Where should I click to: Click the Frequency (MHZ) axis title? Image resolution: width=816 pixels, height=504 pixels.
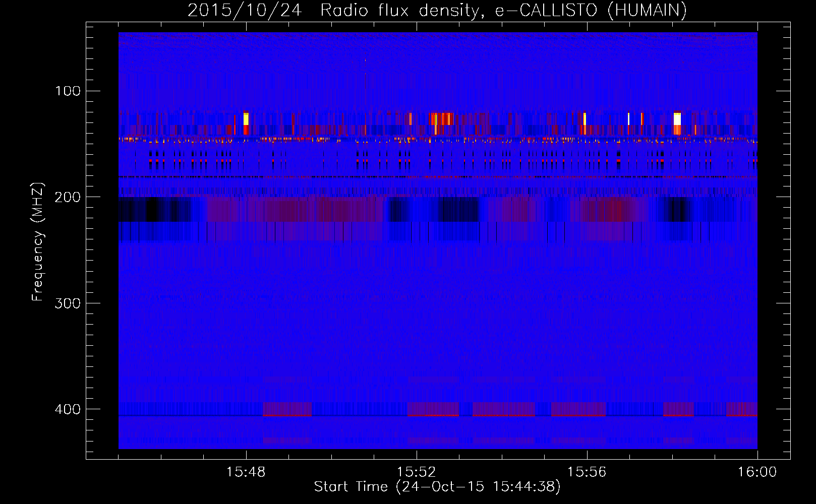tap(38, 242)
